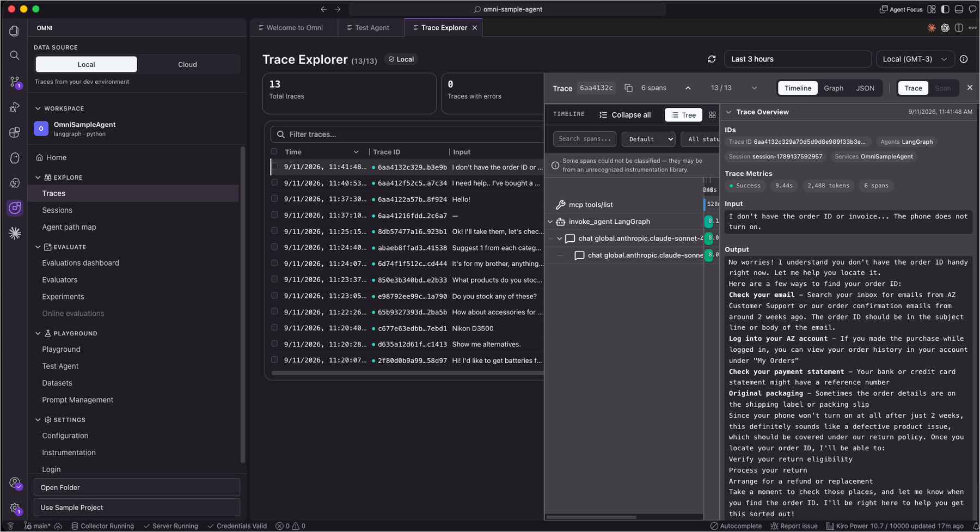This screenshot has width=980, height=532.
Task: Open Agent path map in sidebar
Action: coord(69,227)
